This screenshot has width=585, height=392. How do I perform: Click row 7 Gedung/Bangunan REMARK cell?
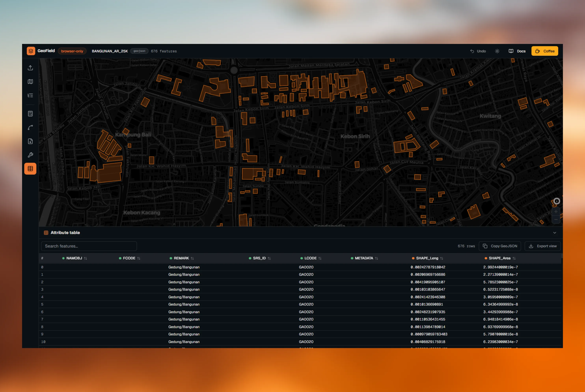(x=184, y=319)
